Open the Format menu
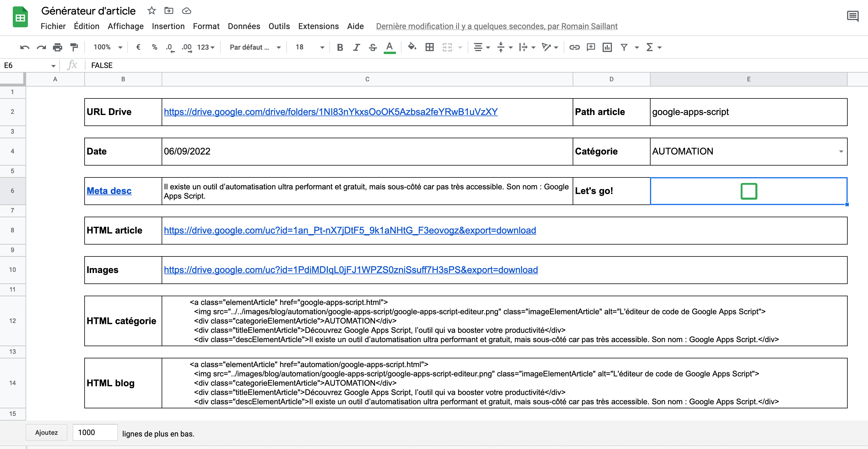868x449 pixels. [206, 26]
